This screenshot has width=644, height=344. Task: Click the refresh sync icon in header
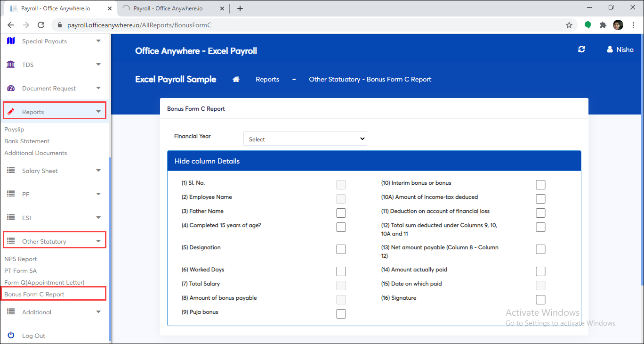click(x=581, y=49)
